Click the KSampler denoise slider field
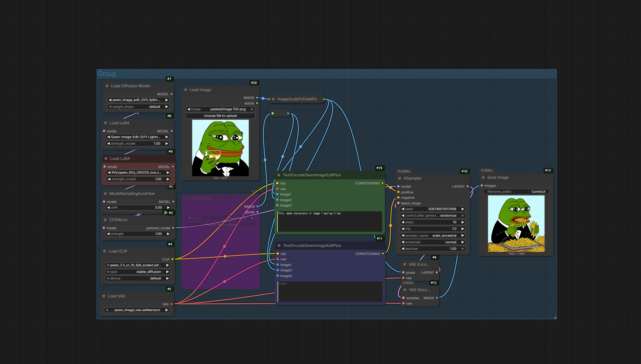 pos(433,249)
